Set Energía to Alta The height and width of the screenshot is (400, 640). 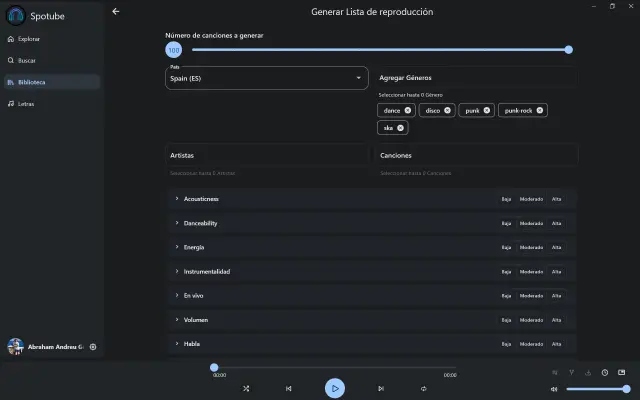pyautogui.click(x=557, y=247)
